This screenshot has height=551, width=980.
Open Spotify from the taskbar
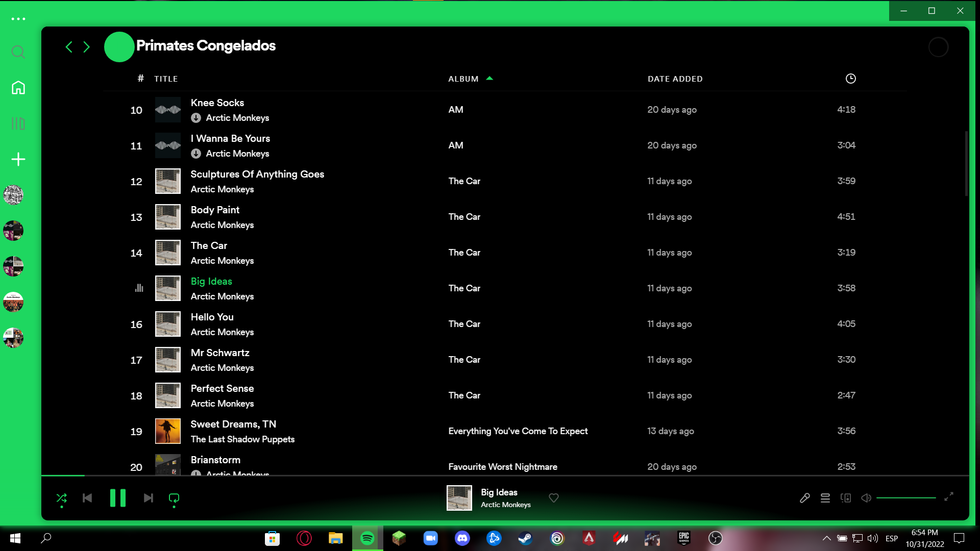coord(366,538)
